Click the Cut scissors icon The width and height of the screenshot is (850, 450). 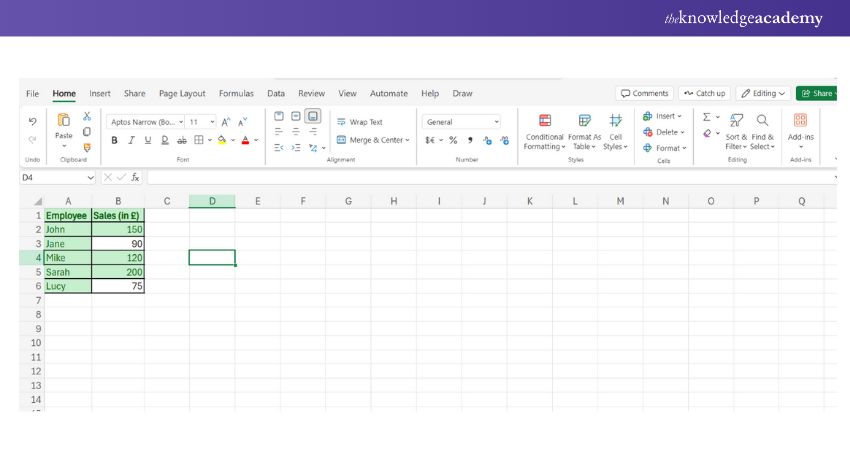click(x=87, y=116)
